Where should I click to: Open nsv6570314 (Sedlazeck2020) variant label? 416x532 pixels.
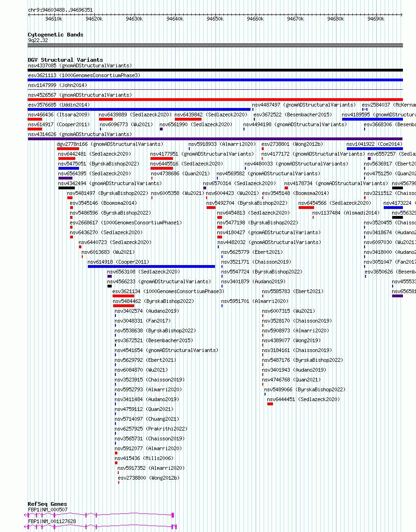pos(239,184)
